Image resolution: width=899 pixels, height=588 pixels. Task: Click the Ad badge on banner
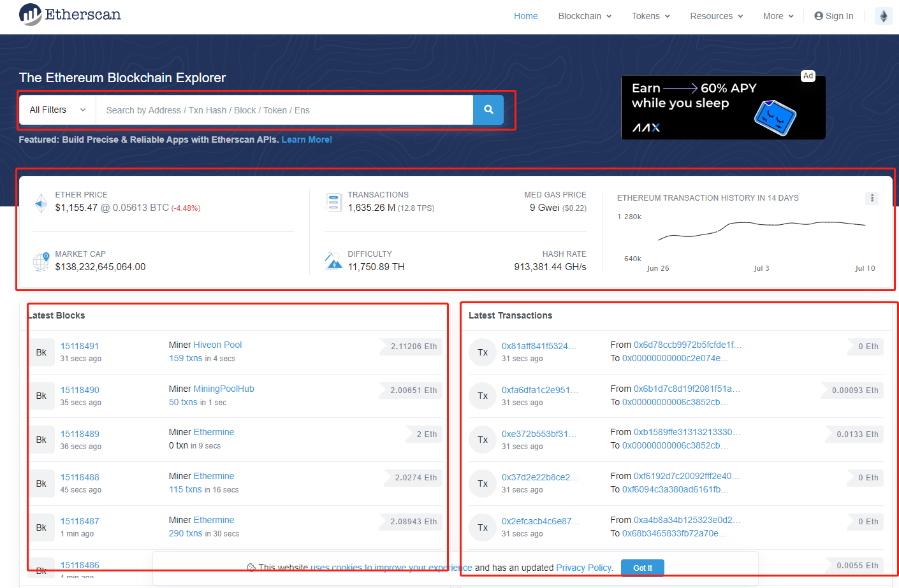808,76
